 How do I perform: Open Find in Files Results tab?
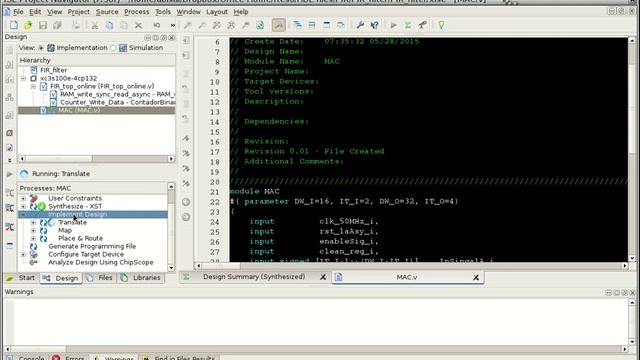[180, 358]
